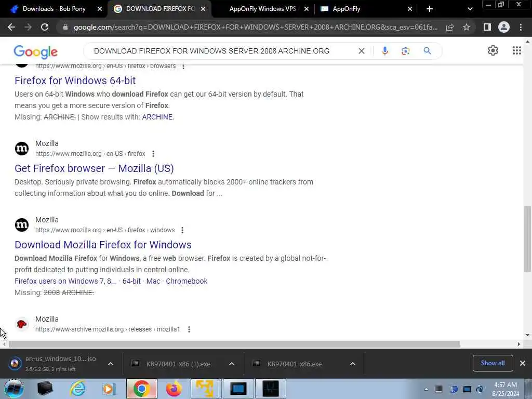Open the Get Firefox browser — Mozilla (US) result
Screen dimensions: 532x399
(94, 168)
